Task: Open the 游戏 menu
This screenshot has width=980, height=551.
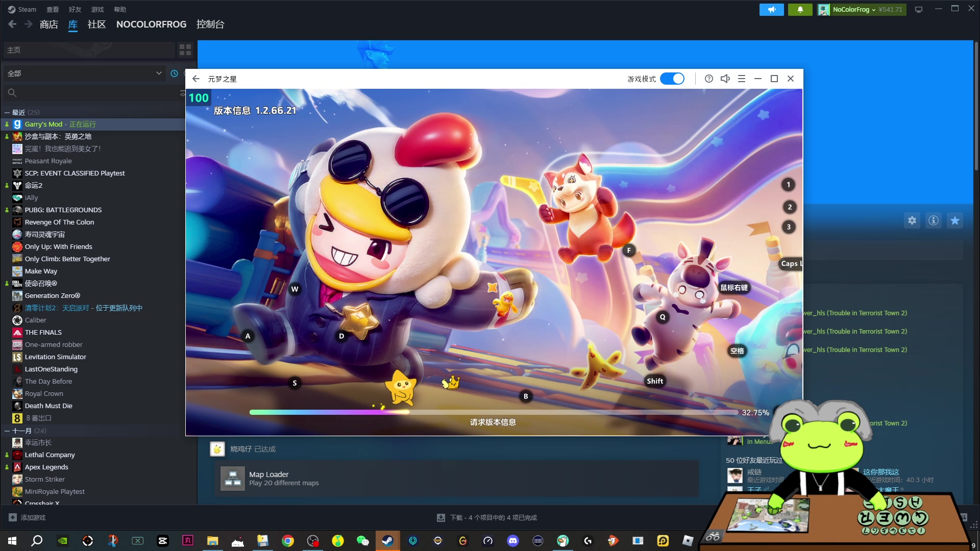Action: click(x=97, y=9)
